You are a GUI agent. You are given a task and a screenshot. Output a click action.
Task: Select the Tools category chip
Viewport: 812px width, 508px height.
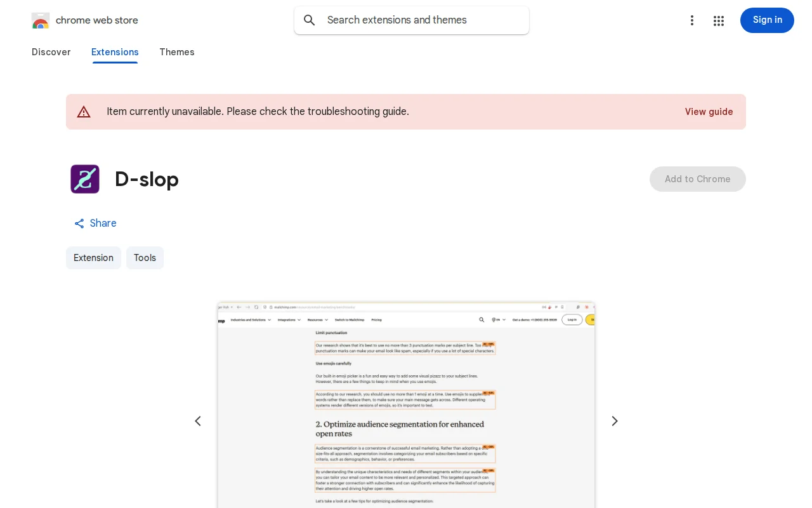pos(145,258)
